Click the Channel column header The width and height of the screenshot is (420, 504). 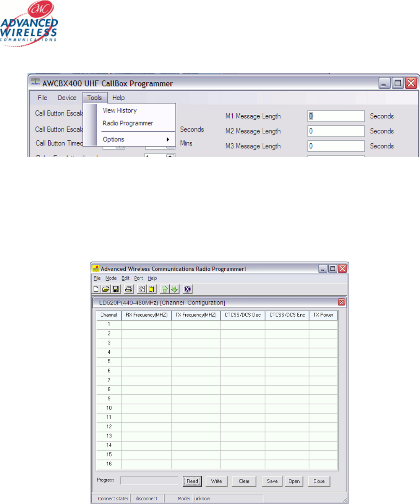(x=109, y=315)
